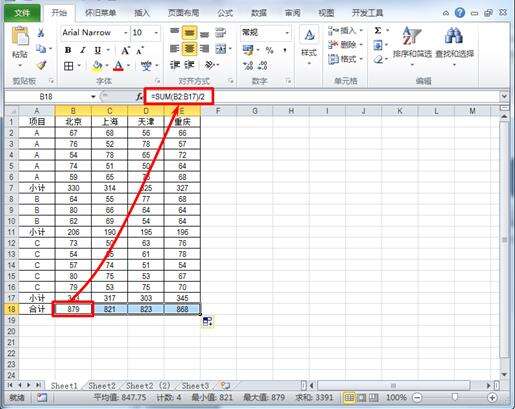Viewport: 515px width, 409px height.
Task: Click the zoom slider handle
Action: tap(455, 397)
